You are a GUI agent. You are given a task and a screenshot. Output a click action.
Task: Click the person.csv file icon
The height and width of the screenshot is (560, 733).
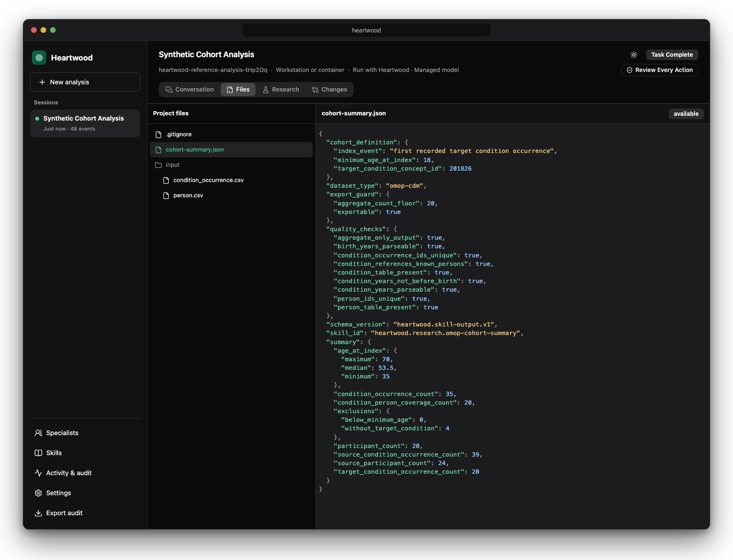[x=166, y=195]
